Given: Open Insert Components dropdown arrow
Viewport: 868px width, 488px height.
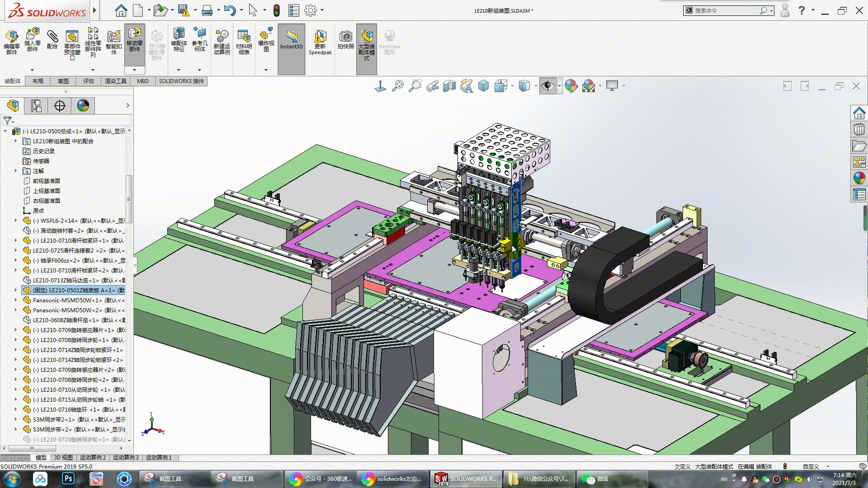Looking at the screenshot, I should click(x=32, y=70).
